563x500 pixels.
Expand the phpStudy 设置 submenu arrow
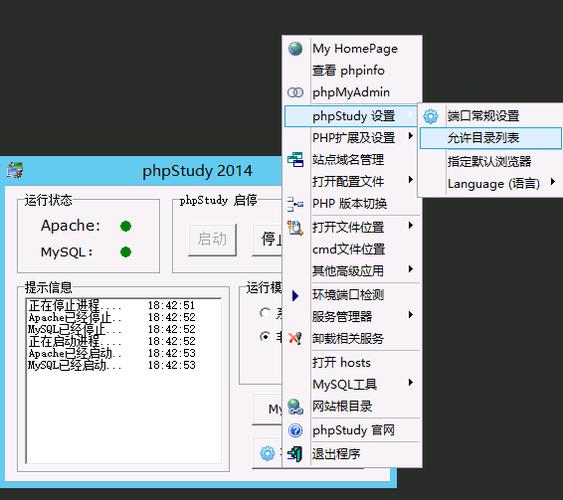click(410, 115)
